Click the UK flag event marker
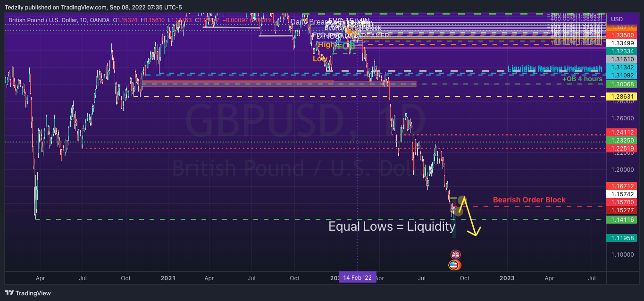Image resolution: width=644 pixels, height=301 pixels. coord(455,255)
